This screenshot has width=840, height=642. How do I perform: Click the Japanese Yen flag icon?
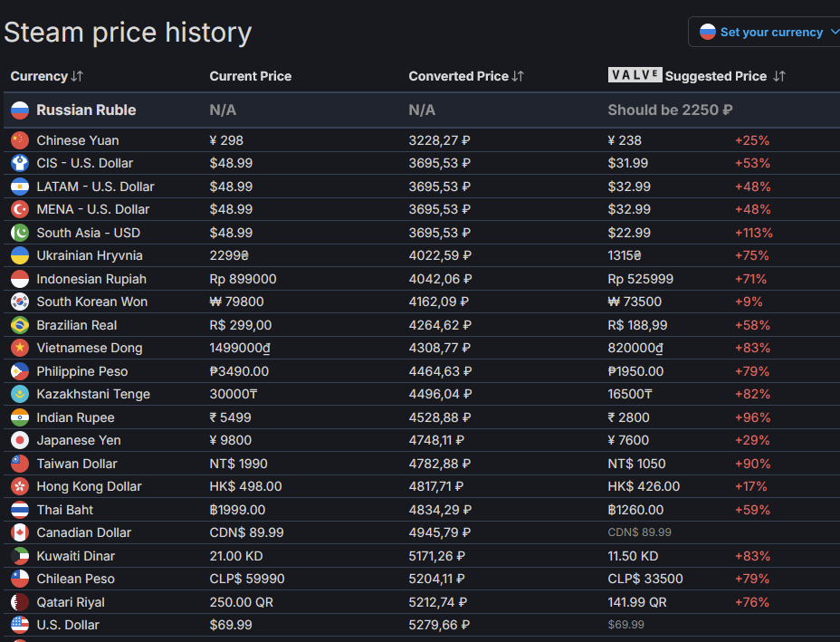click(20, 440)
